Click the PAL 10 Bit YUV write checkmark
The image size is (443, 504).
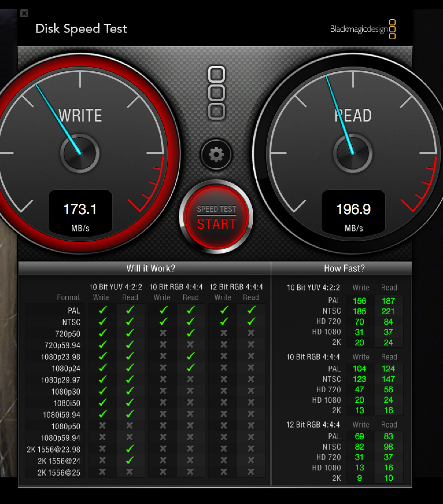pyautogui.click(x=102, y=310)
